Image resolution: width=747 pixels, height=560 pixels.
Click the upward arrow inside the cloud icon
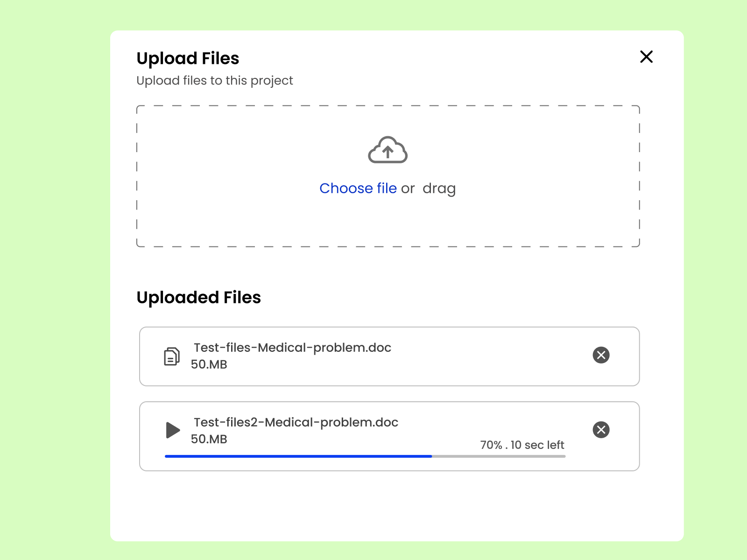pos(388,152)
